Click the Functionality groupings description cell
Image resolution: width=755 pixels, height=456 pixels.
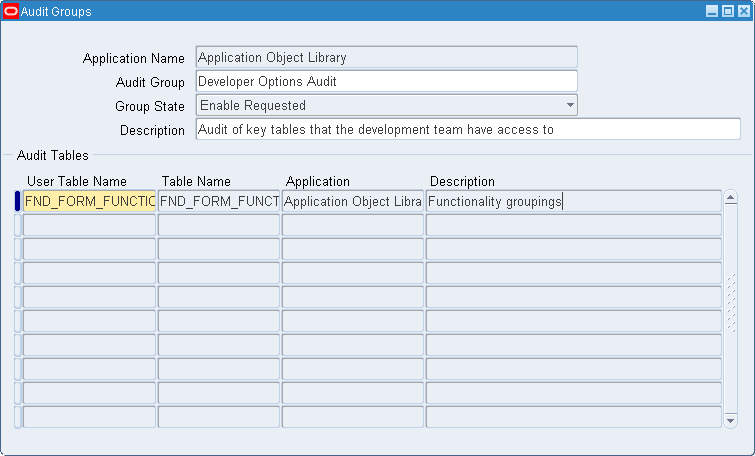tap(574, 201)
